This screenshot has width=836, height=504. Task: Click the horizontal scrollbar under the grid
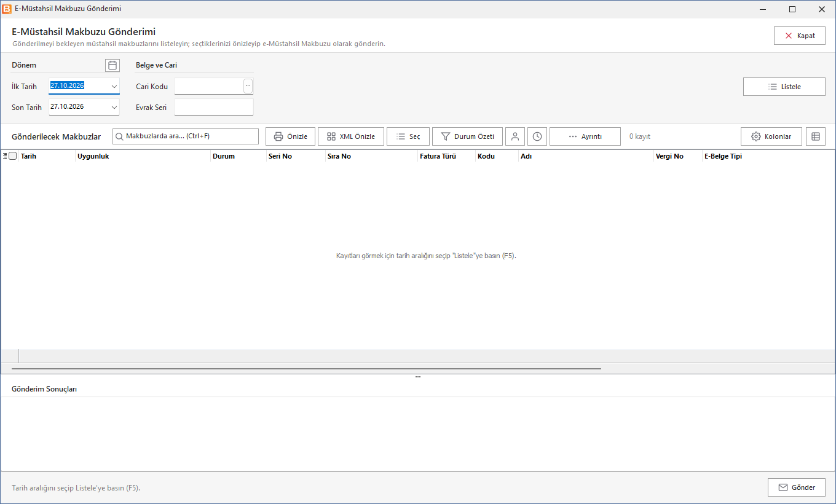click(x=306, y=369)
